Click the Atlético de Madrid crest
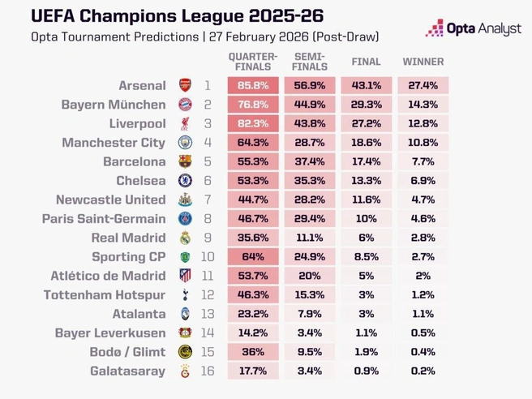This screenshot has height=399, width=532. 185,276
